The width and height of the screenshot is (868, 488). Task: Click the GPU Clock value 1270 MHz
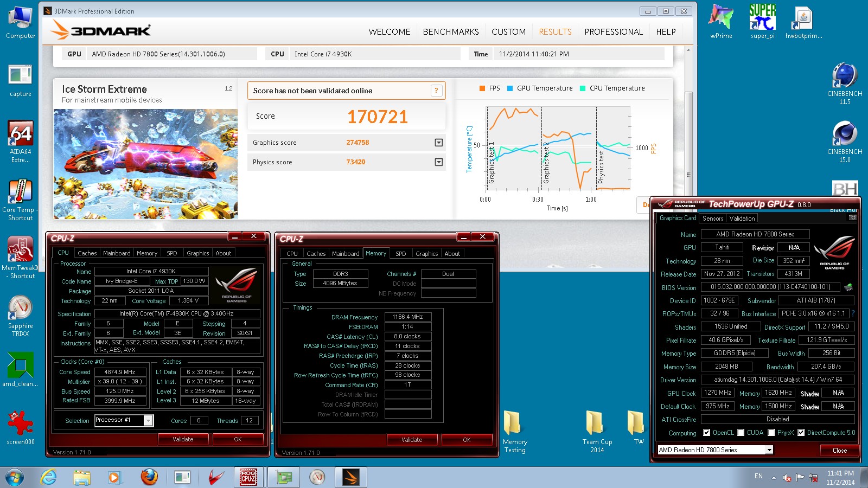coord(718,393)
